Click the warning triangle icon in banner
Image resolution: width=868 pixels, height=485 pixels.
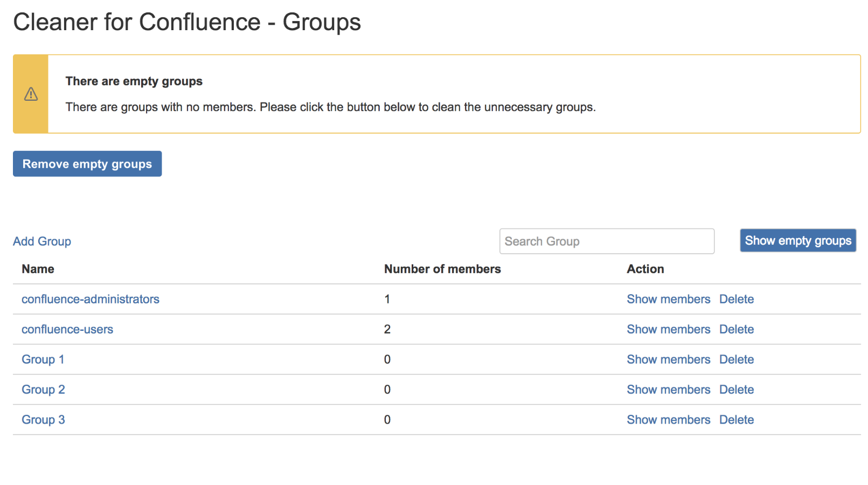(x=31, y=94)
